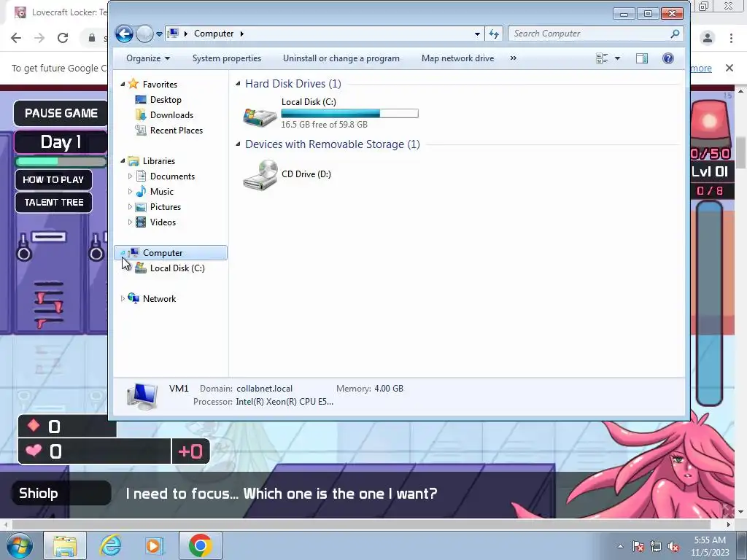747x560 pixels.
Task: Click the Change your view icon
Action: (602, 58)
